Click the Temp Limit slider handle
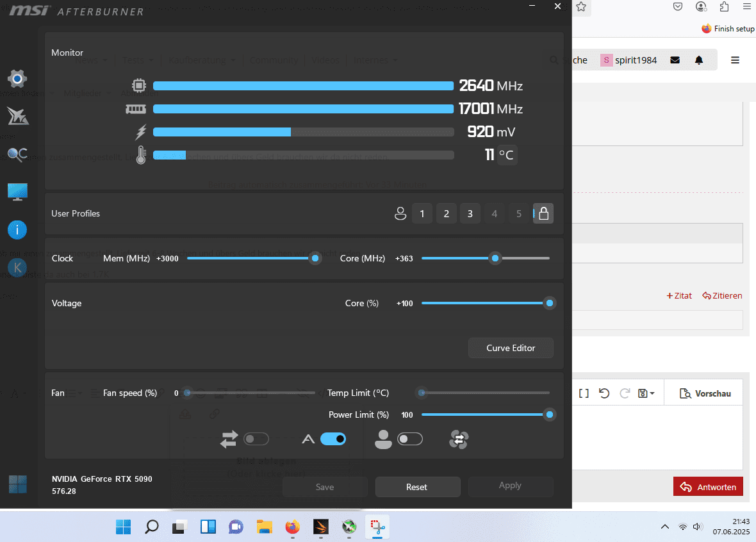Viewport: 756px width, 542px height. tap(422, 393)
